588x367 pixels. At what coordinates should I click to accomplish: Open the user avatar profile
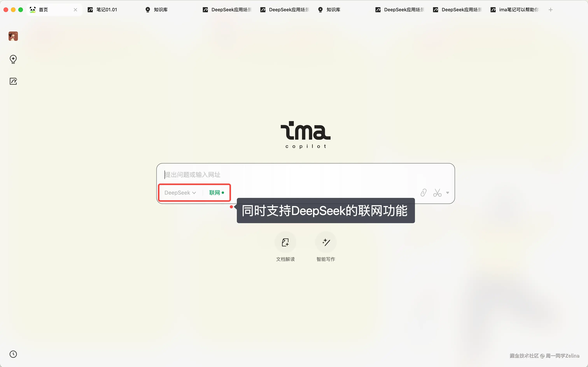(x=13, y=36)
